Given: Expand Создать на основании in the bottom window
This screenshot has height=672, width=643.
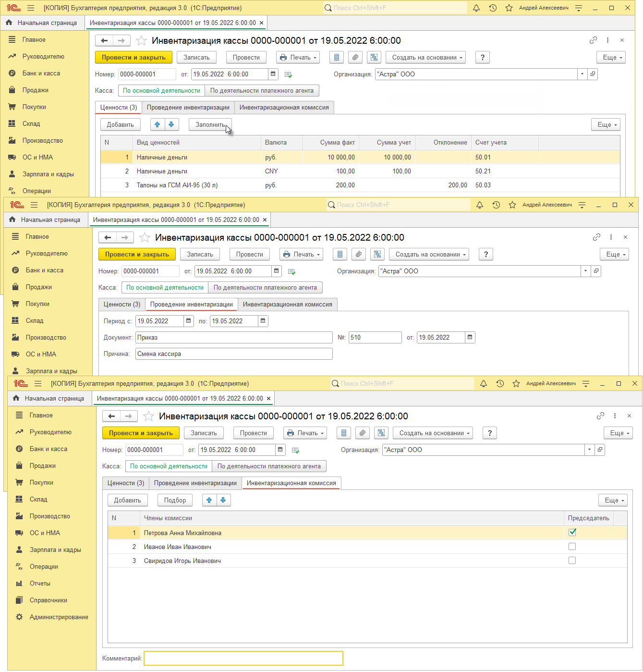Looking at the screenshot, I should tap(433, 433).
